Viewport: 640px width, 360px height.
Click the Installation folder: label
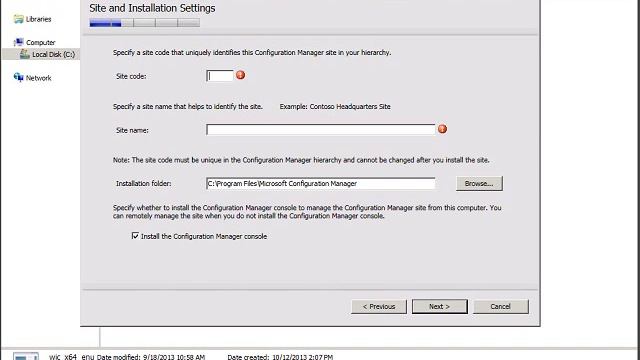(x=144, y=184)
